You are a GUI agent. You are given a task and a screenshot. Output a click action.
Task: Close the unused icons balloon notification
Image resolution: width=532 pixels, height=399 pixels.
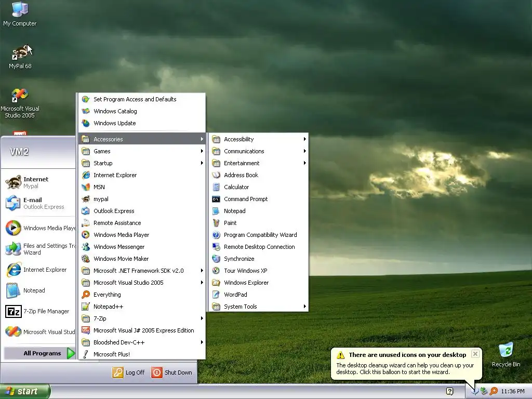[475, 354]
